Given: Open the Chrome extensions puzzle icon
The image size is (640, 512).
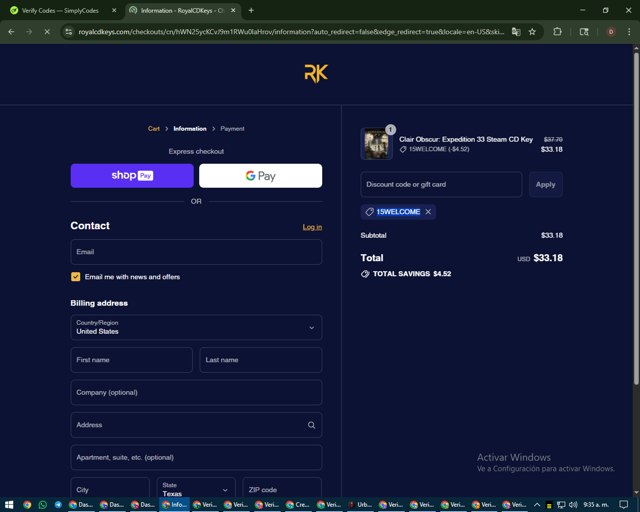Looking at the screenshot, I should point(557,31).
